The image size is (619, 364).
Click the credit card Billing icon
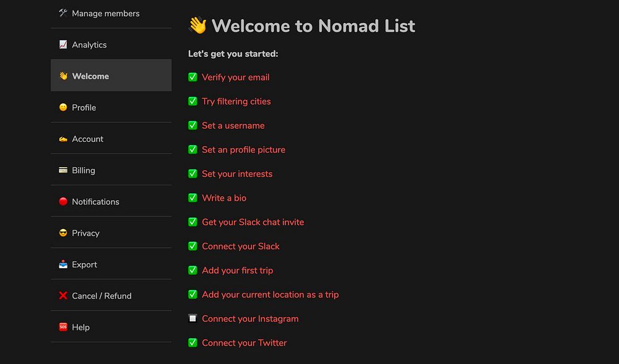pyautogui.click(x=63, y=170)
